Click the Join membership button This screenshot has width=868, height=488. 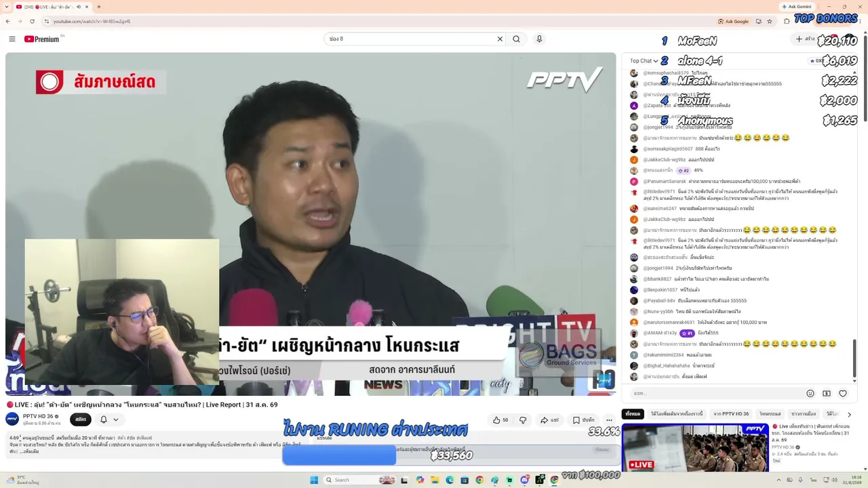(81, 420)
